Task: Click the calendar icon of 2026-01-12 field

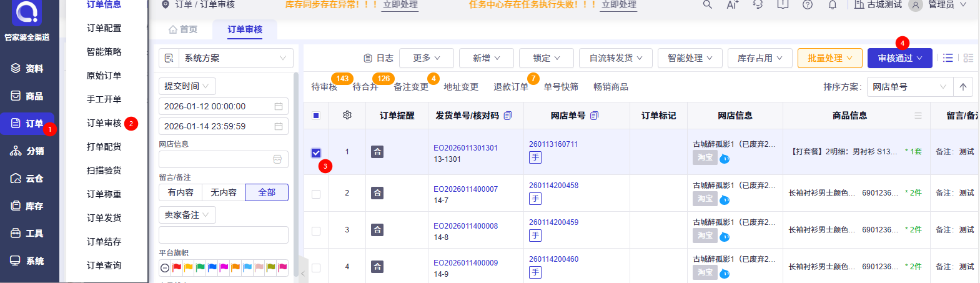Action: tap(279, 106)
